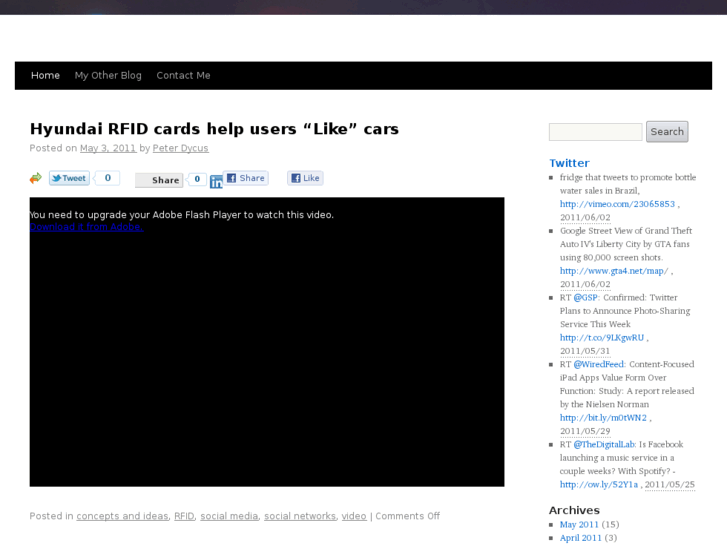Image resolution: width=727 pixels, height=545 pixels.
Task: Open the May 2011 archive
Action: click(x=579, y=525)
